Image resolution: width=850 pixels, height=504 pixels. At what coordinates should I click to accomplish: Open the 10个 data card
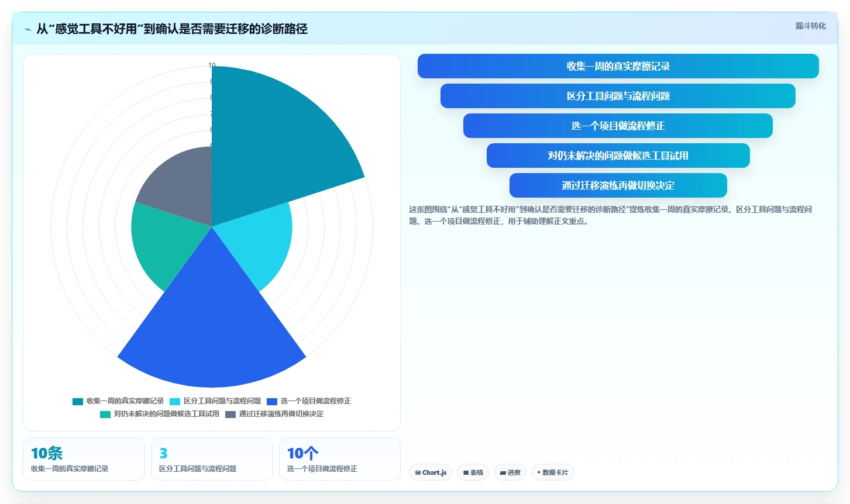pyautogui.click(x=340, y=459)
